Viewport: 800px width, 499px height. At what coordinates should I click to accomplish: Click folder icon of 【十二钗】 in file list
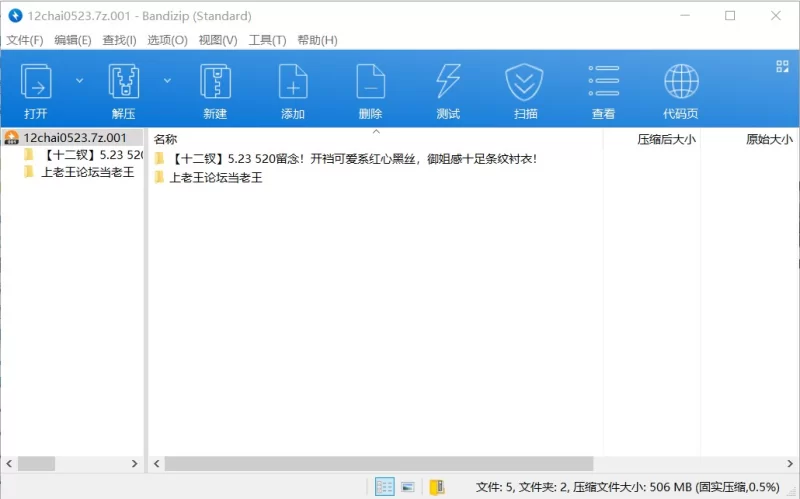(x=159, y=158)
